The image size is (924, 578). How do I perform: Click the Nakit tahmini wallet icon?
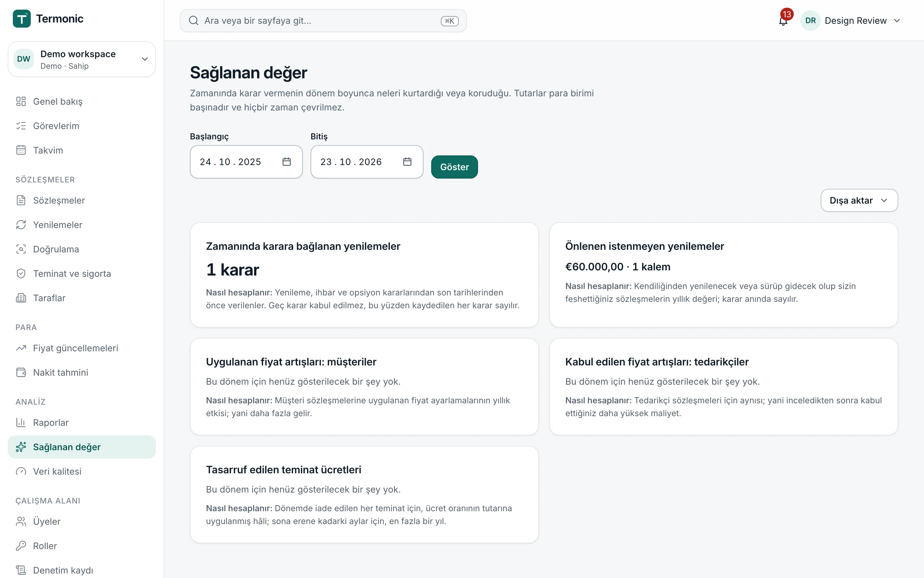[x=21, y=373]
